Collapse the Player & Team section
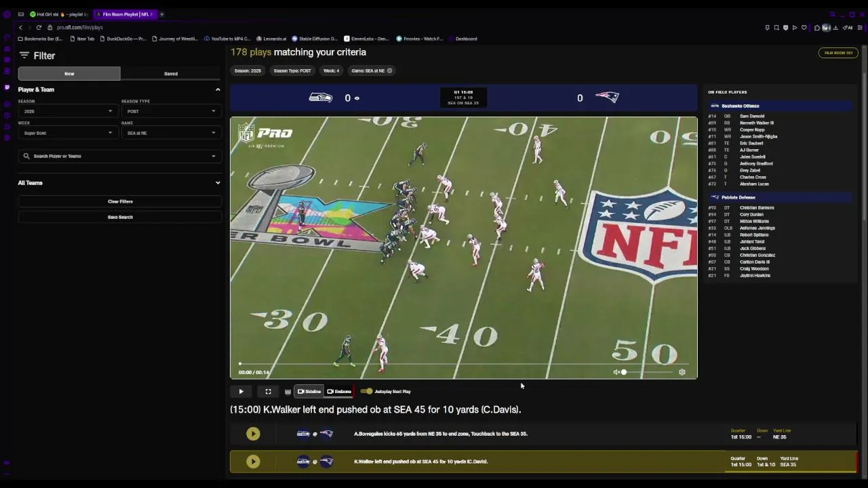 (218, 89)
